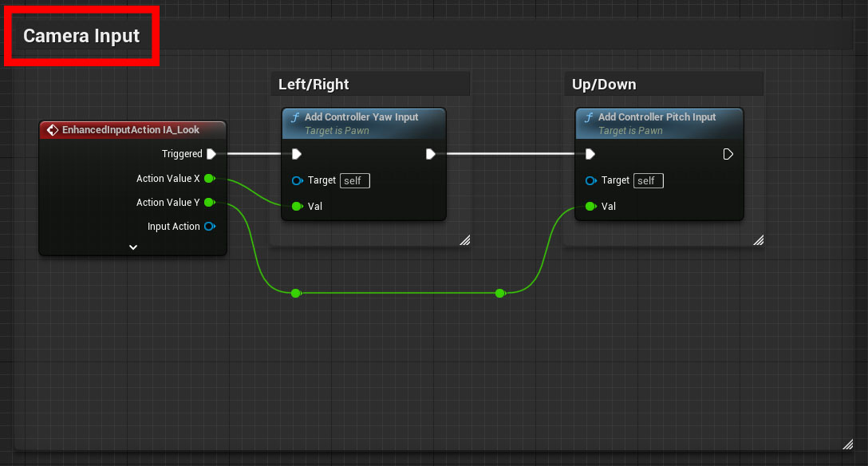Screen dimensions: 868x466
Task: Click Yaw Input node's Val input pin
Action: pyautogui.click(x=298, y=207)
